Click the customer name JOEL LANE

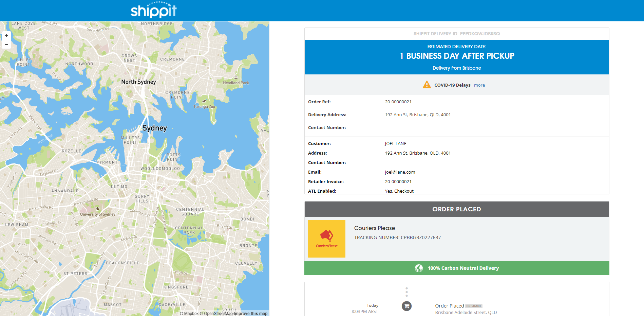point(395,144)
